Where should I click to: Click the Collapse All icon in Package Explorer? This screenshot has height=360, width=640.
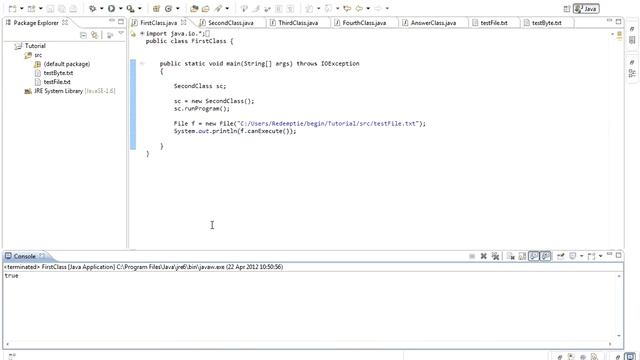(x=83, y=35)
